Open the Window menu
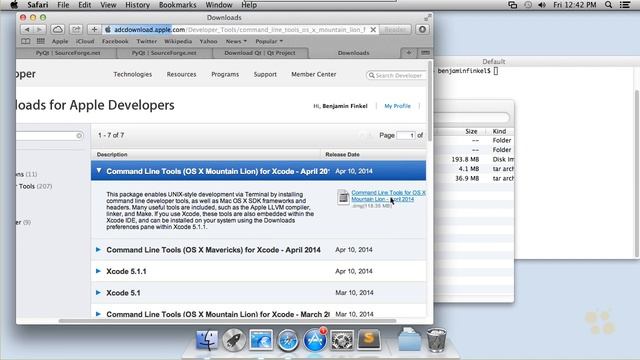 pyautogui.click(x=219, y=5)
